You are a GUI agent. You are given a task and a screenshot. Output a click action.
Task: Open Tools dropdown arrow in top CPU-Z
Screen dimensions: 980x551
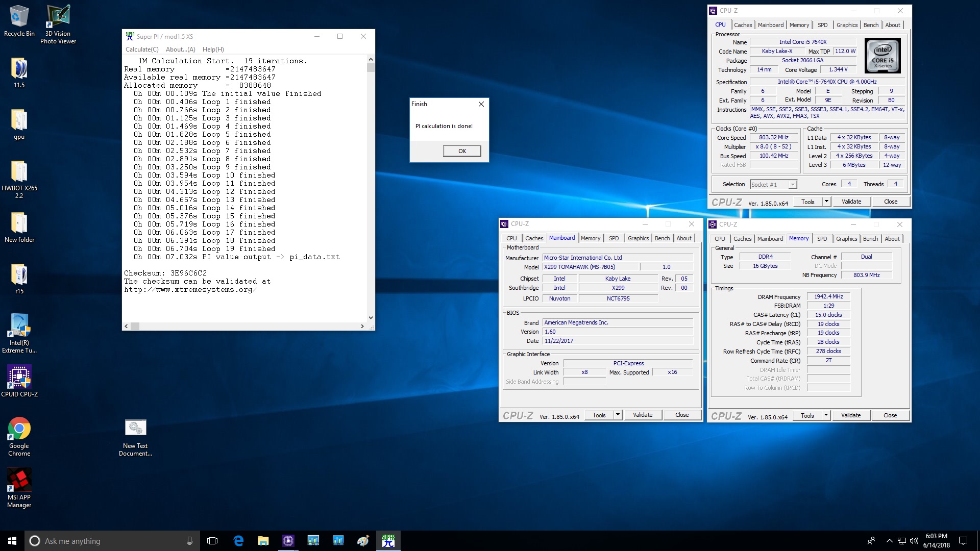(x=826, y=202)
